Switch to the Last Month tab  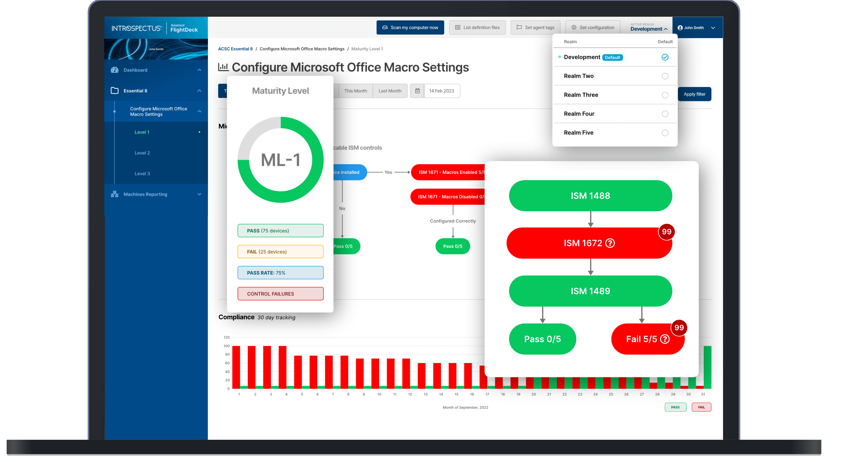click(x=390, y=91)
